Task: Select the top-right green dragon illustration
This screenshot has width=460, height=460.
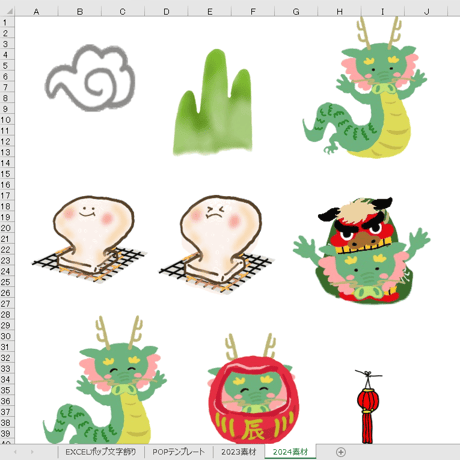Action: [x=365, y=87]
